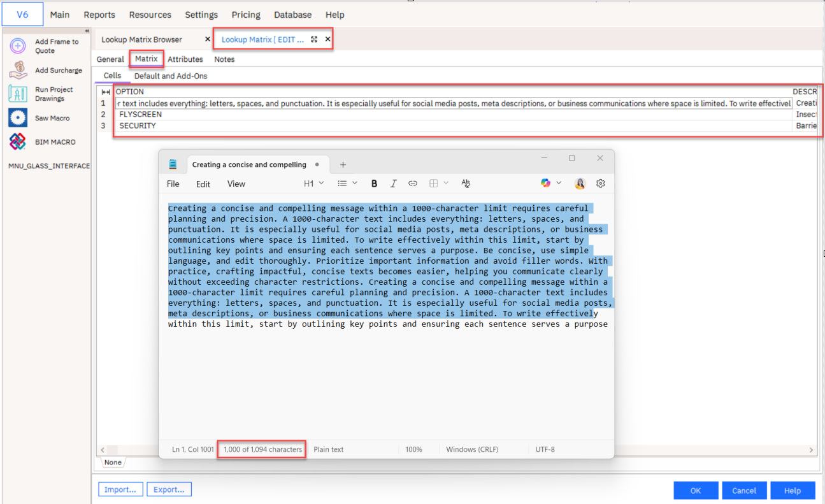Click the clear formatting icon in Notepad
This screenshot has width=825, height=504.
pyautogui.click(x=466, y=184)
